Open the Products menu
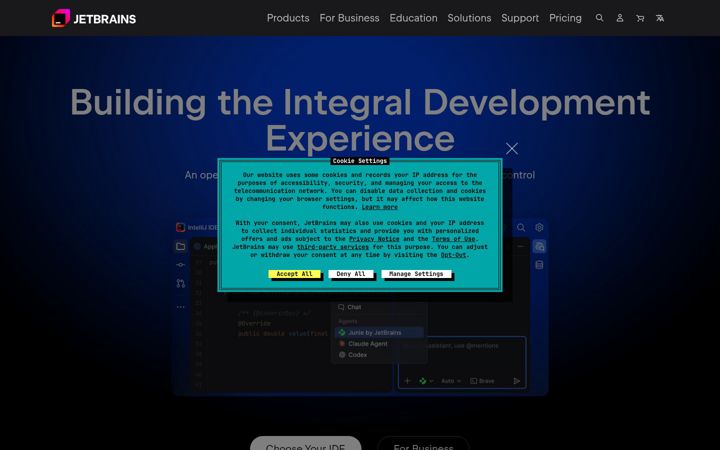The width and height of the screenshot is (720, 450). point(288,18)
